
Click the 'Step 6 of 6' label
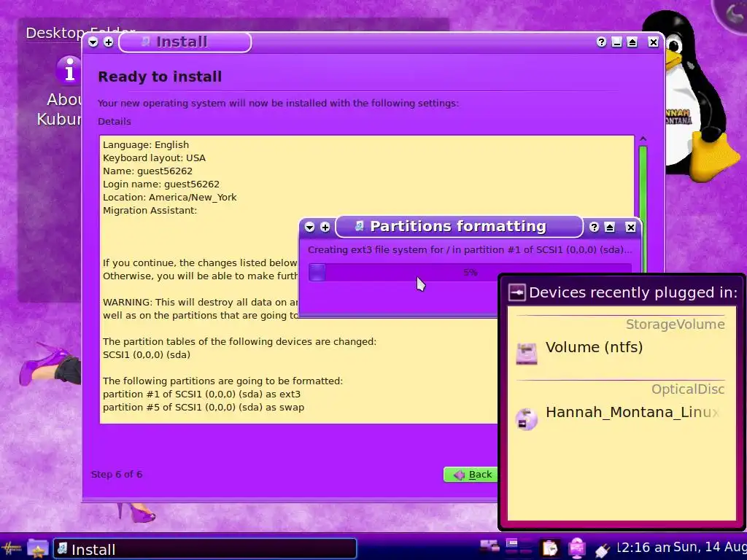pyautogui.click(x=117, y=474)
